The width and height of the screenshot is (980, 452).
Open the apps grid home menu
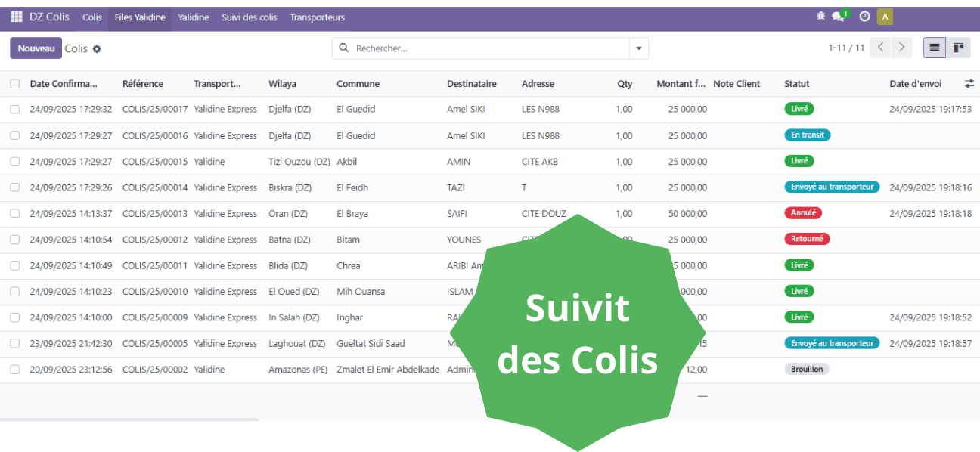coord(17,17)
